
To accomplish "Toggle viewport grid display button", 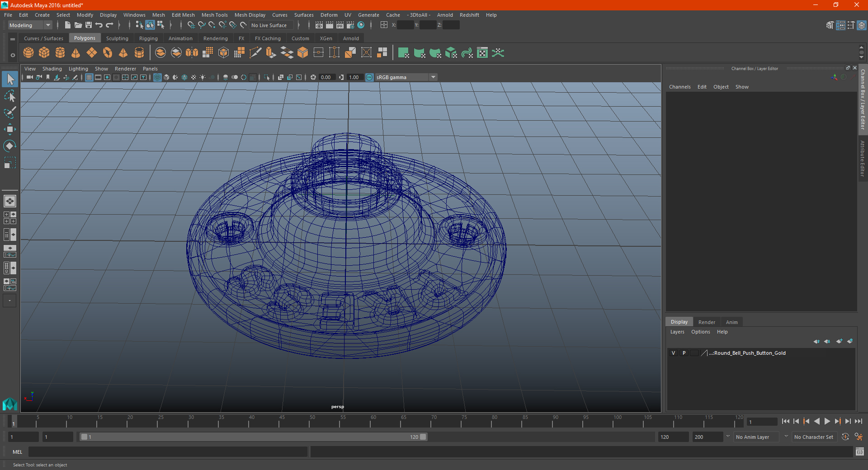I will [x=89, y=77].
